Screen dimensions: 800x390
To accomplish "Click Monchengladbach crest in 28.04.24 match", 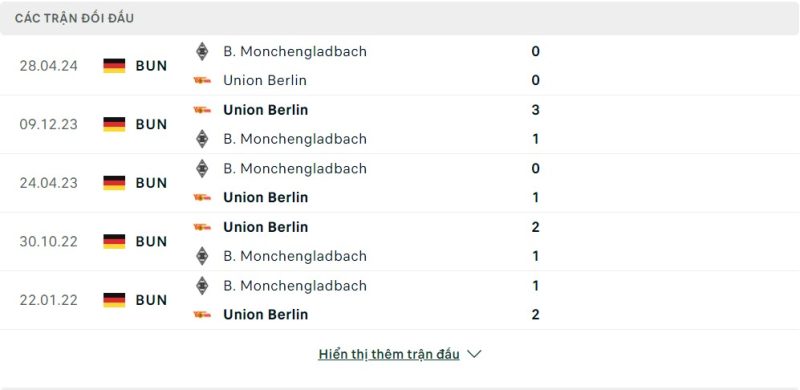I will (202, 51).
